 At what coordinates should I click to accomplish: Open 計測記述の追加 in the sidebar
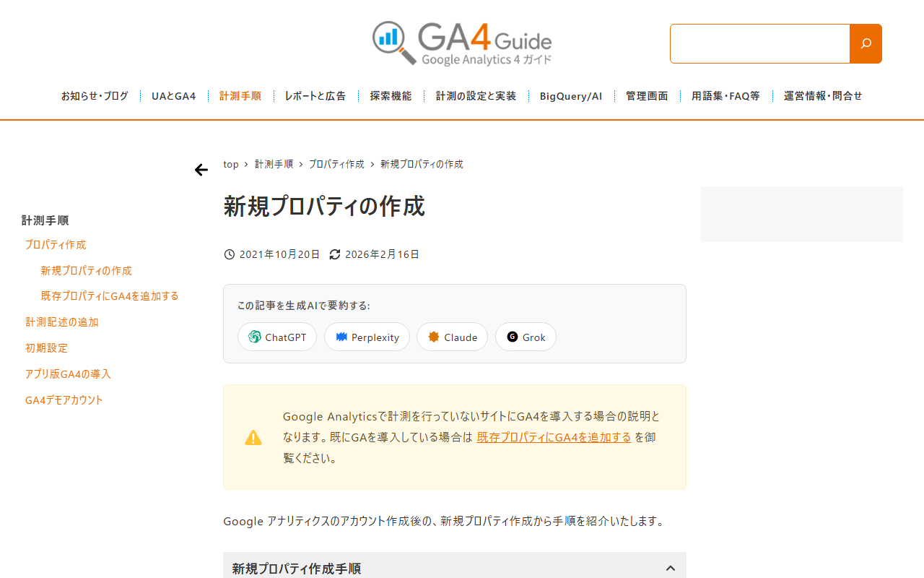[x=62, y=322]
